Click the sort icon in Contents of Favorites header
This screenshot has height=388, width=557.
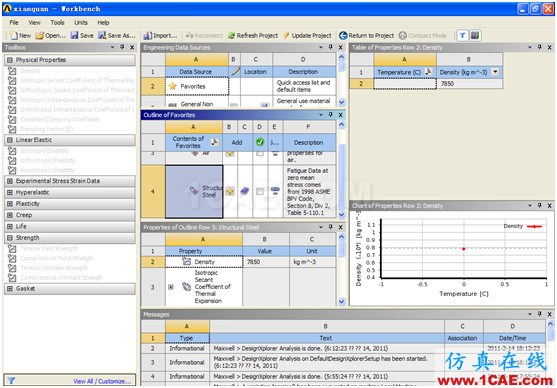(x=214, y=142)
